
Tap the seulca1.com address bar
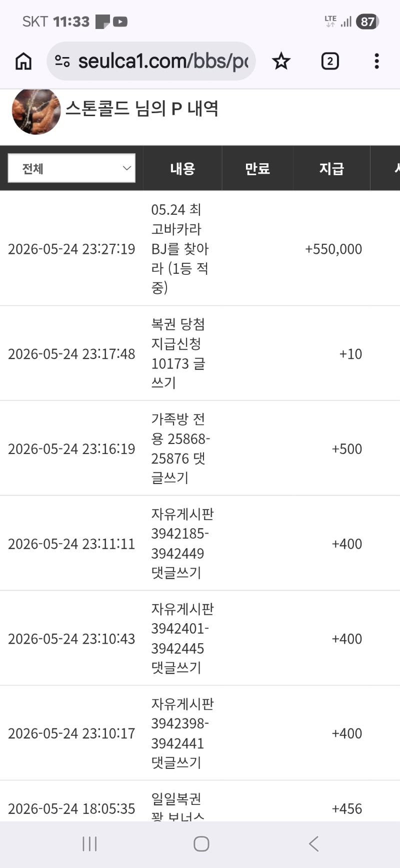tap(151, 62)
